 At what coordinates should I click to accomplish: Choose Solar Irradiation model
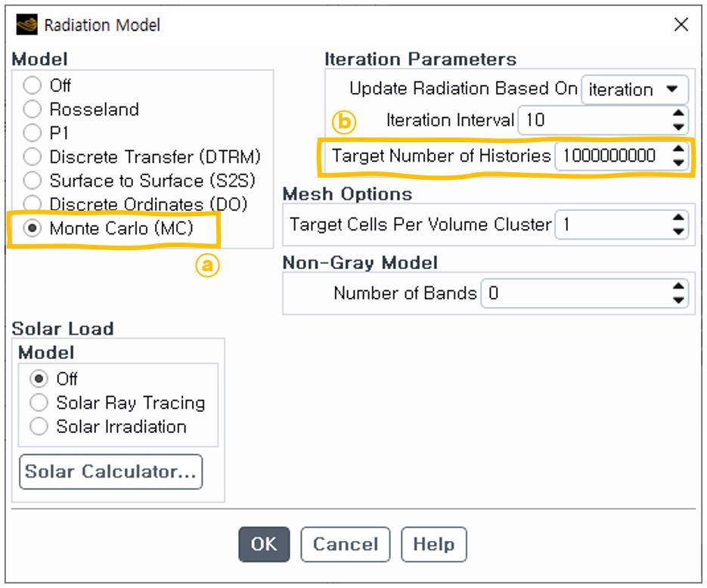[39, 426]
